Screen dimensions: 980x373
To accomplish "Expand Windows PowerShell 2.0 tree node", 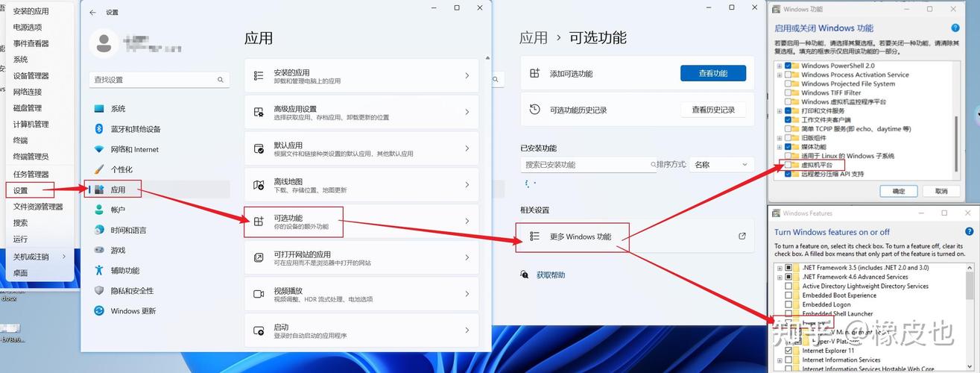I will pyautogui.click(x=780, y=66).
